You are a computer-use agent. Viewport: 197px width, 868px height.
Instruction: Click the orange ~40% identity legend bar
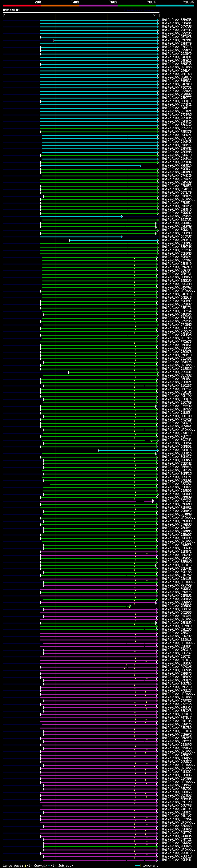[x=60, y=6]
